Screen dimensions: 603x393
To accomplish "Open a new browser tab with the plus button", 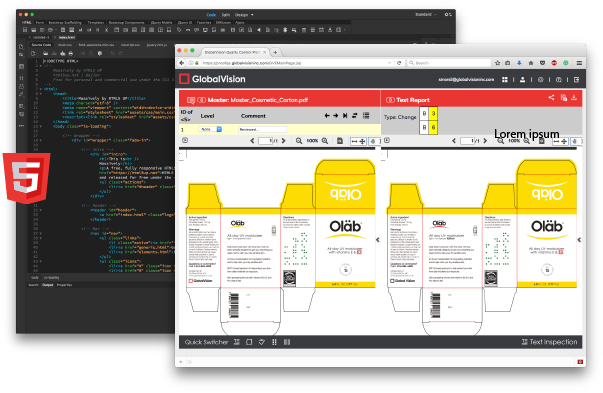I will point(275,52).
